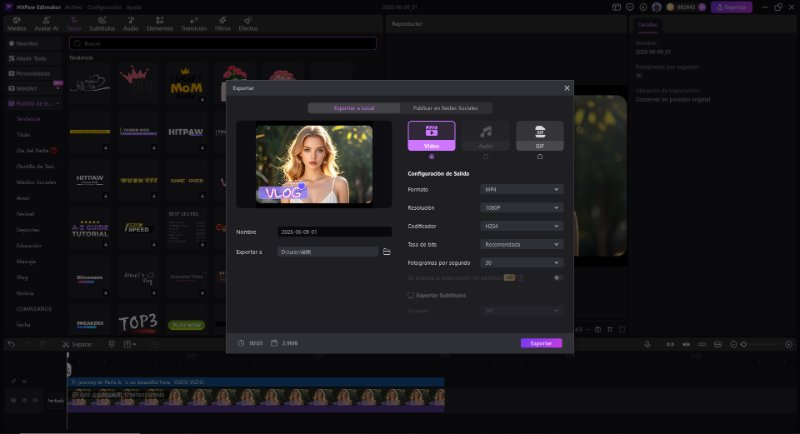
Task: Select the Detalles tab in right panel
Action: click(648, 25)
